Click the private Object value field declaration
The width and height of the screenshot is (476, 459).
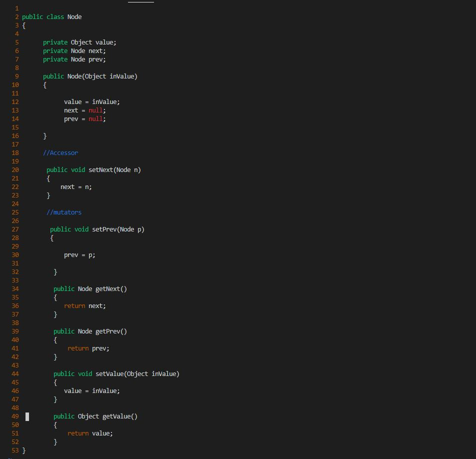79,42
